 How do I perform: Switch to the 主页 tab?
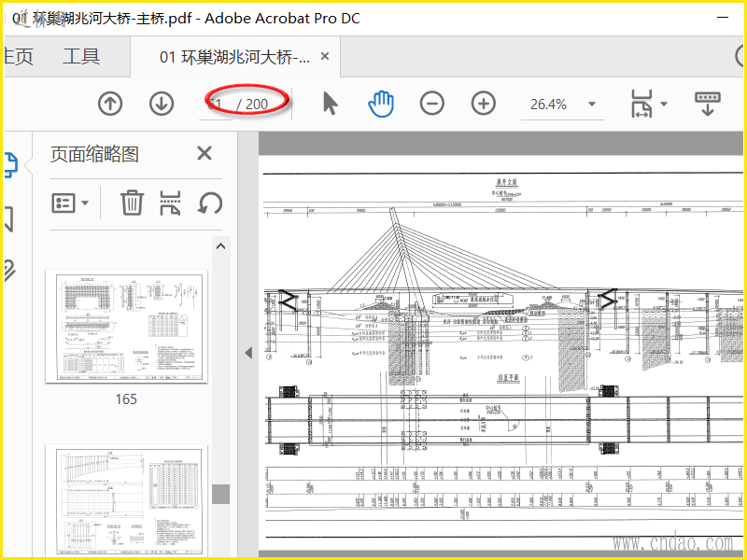tap(18, 57)
